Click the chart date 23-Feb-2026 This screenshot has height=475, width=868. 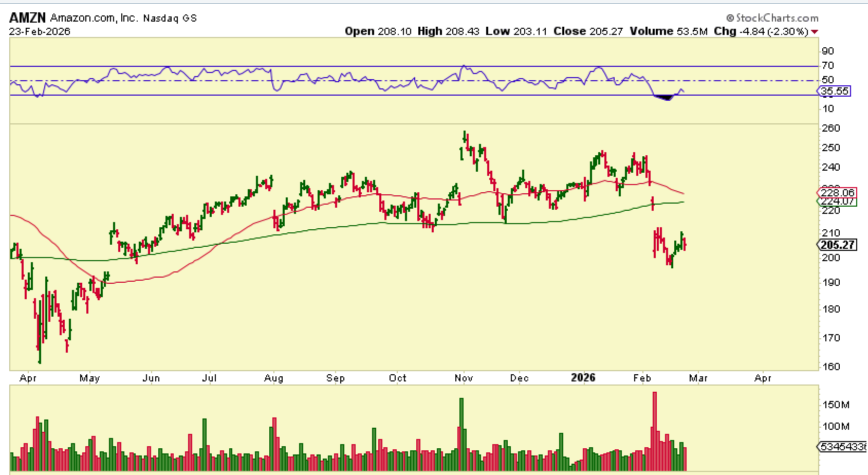point(40,31)
